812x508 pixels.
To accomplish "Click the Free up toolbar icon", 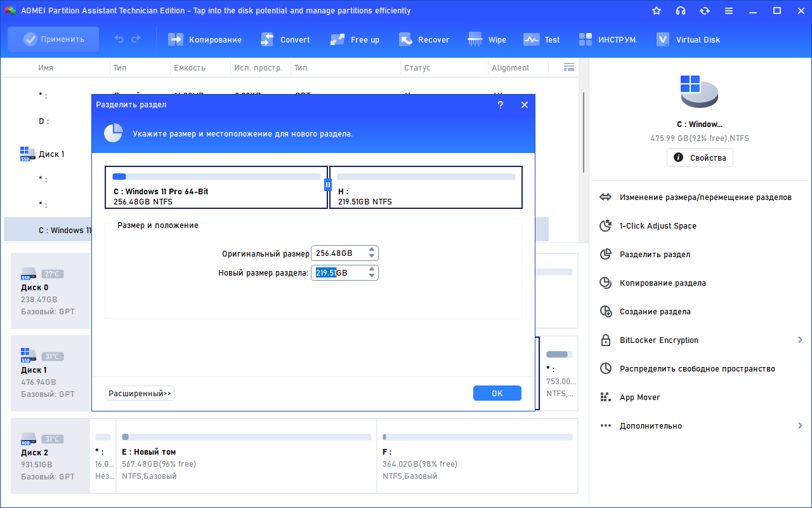I will pos(337,39).
